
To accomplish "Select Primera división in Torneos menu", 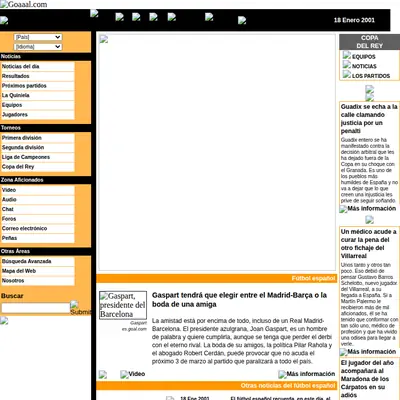I will tap(37, 138).
